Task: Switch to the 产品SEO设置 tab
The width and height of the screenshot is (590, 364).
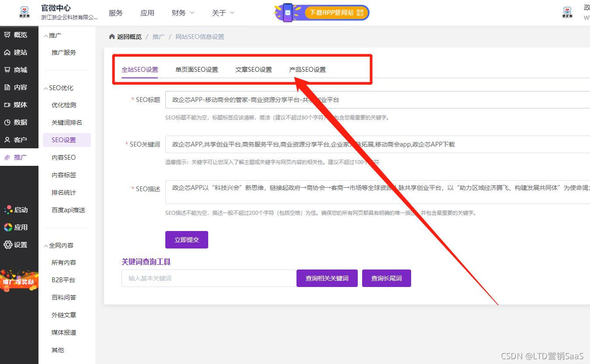Action: (307, 69)
